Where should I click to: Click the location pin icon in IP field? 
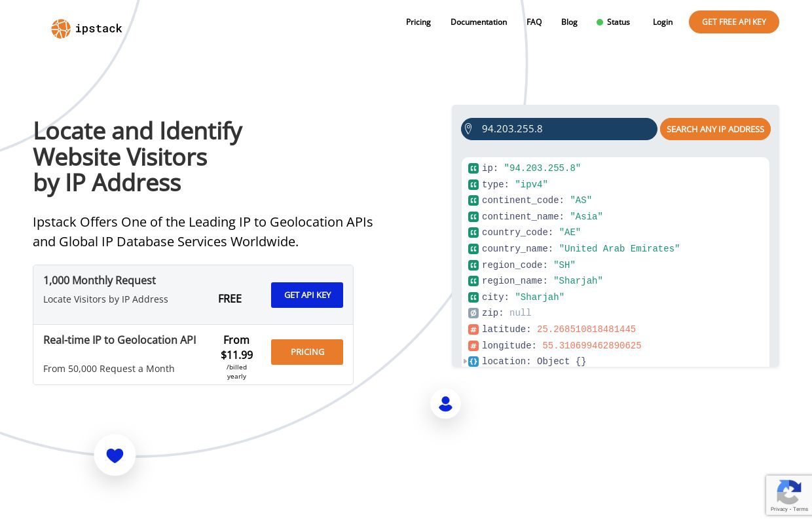[x=468, y=129]
